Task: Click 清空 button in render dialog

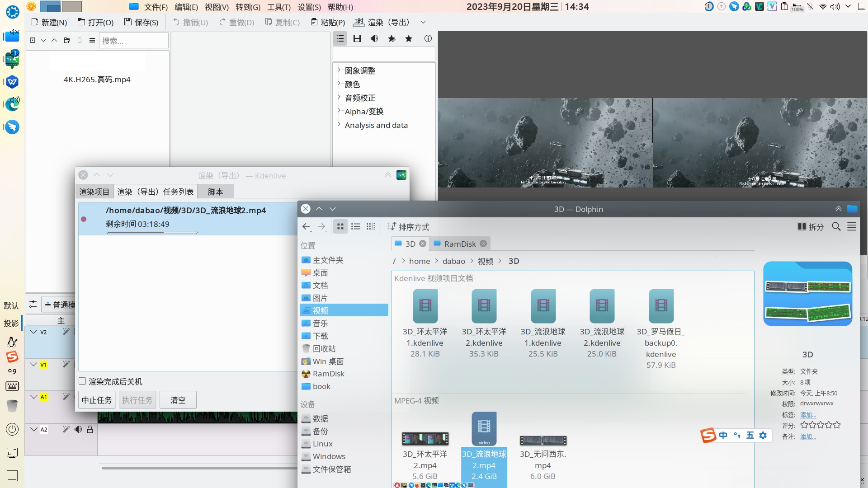Action: [x=178, y=400]
